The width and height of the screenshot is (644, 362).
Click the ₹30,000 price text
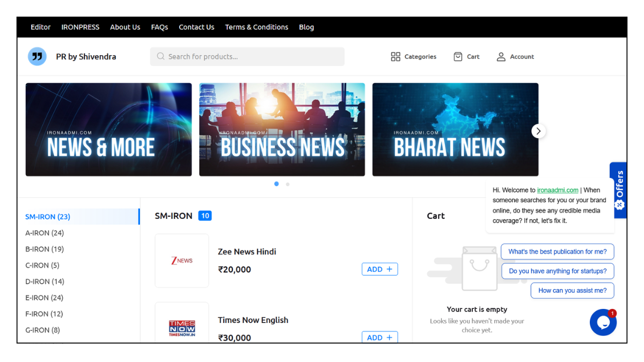click(x=235, y=338)
